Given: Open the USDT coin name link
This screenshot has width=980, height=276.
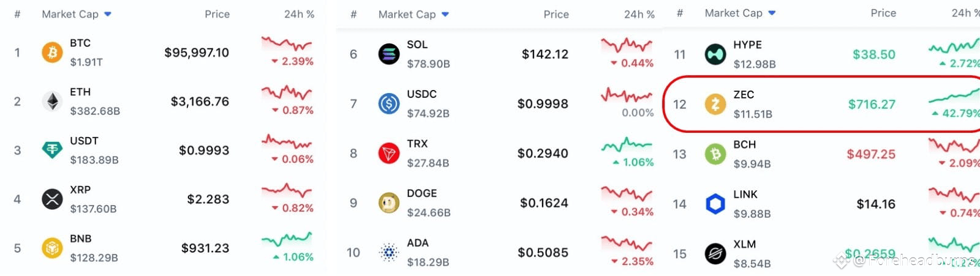Looking at the screenshot, I should [84, 141].
